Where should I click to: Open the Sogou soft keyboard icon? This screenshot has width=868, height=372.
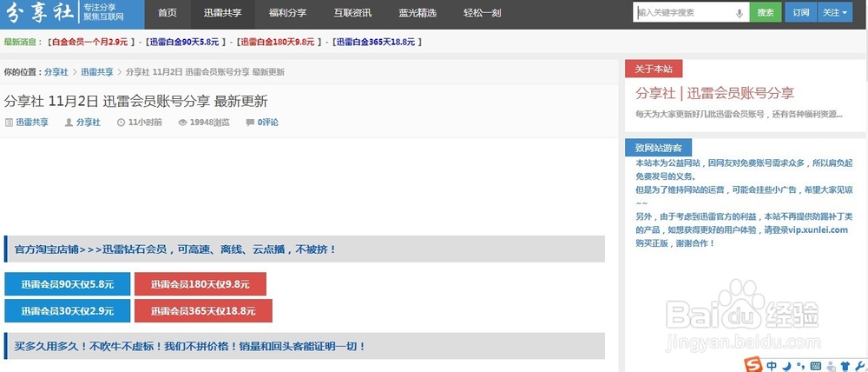815,366
